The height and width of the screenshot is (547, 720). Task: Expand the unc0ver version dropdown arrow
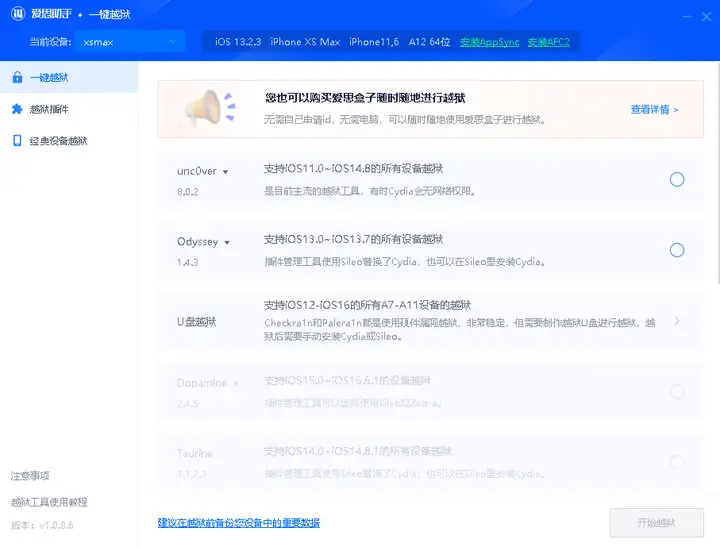[x=225, y=172]
